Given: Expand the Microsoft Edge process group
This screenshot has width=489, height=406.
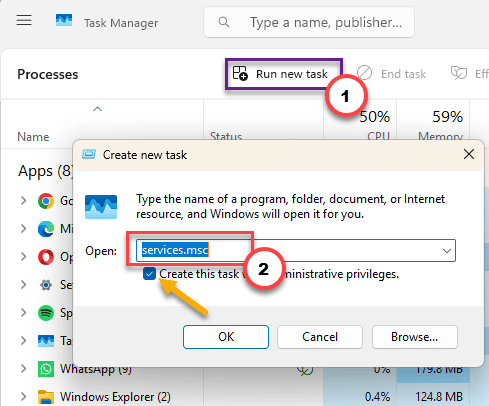Looking at the screenshot, I should (24, 229).
